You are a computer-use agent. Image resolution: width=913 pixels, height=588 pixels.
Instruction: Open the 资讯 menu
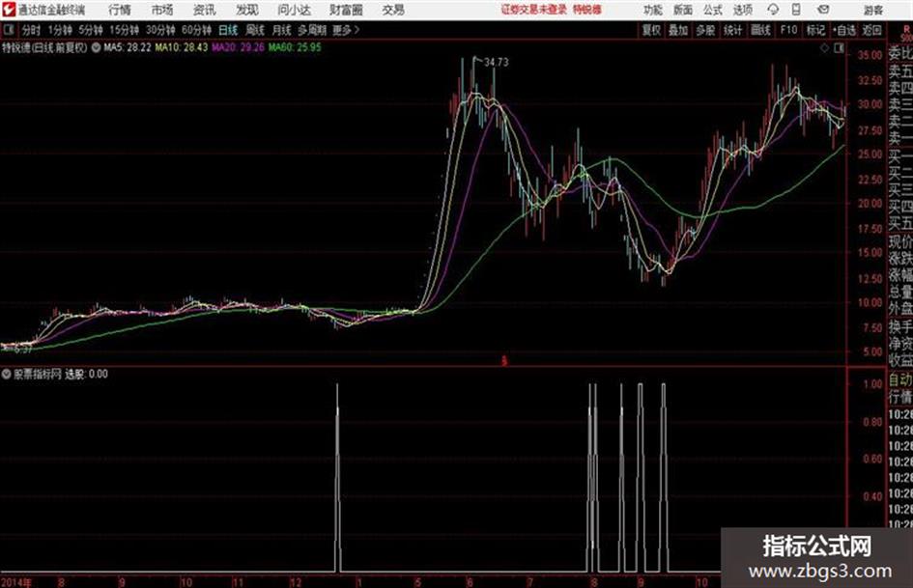click(205, 10)
